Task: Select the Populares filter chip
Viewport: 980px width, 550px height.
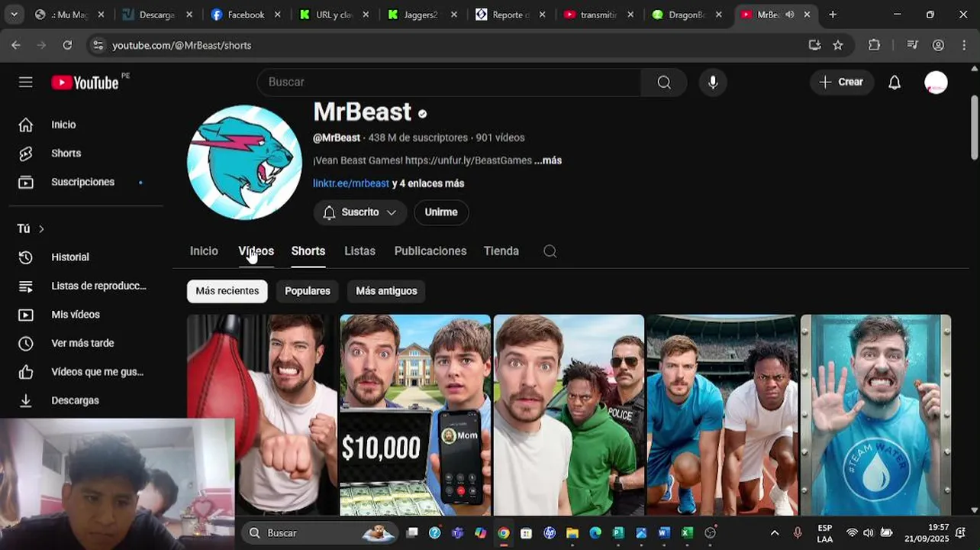Action: click(x=308, y=291)
